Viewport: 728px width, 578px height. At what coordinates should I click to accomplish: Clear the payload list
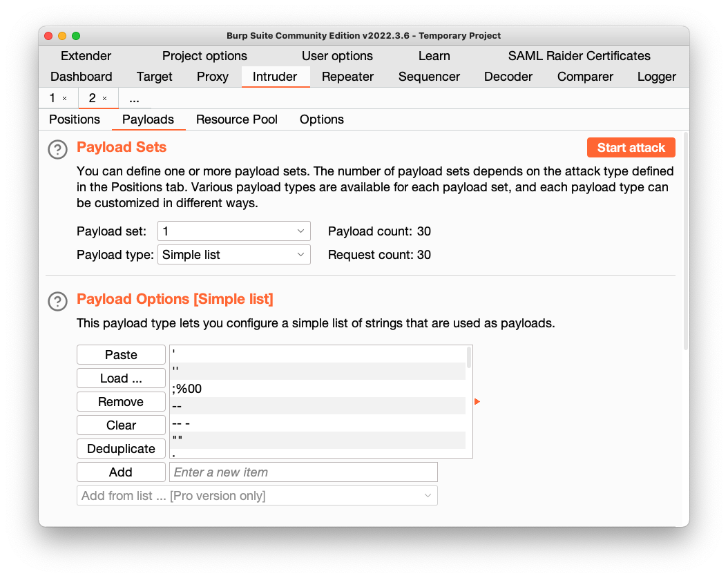click(x=121, y=425)
